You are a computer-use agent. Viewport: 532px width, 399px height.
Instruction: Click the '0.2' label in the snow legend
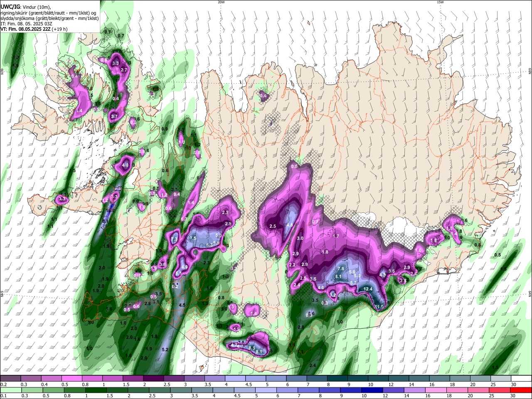click(x=3, y=384)
